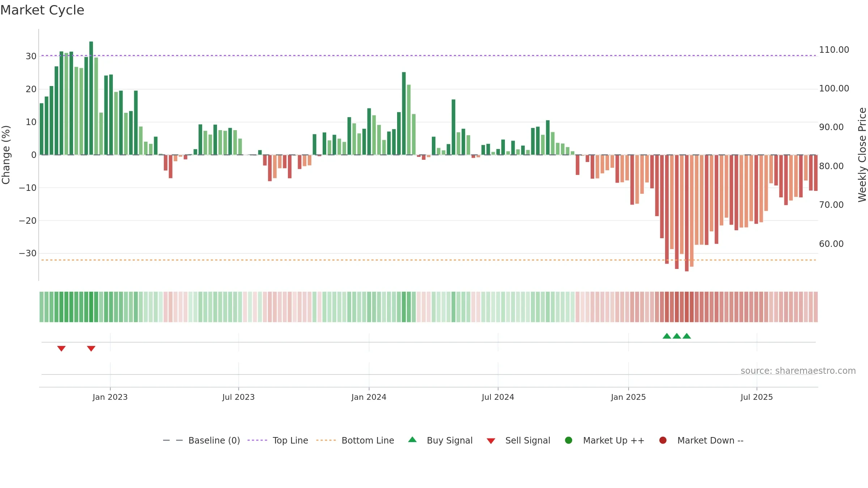Viewport: 868px width, 488px height.
Task: Click the Jan 2023 axis label
Action: click(110, 397)
